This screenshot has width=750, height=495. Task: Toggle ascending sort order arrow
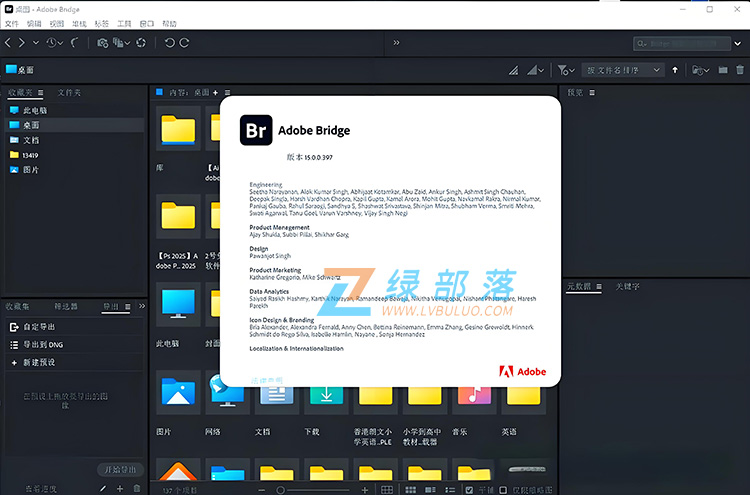point(675,70)
